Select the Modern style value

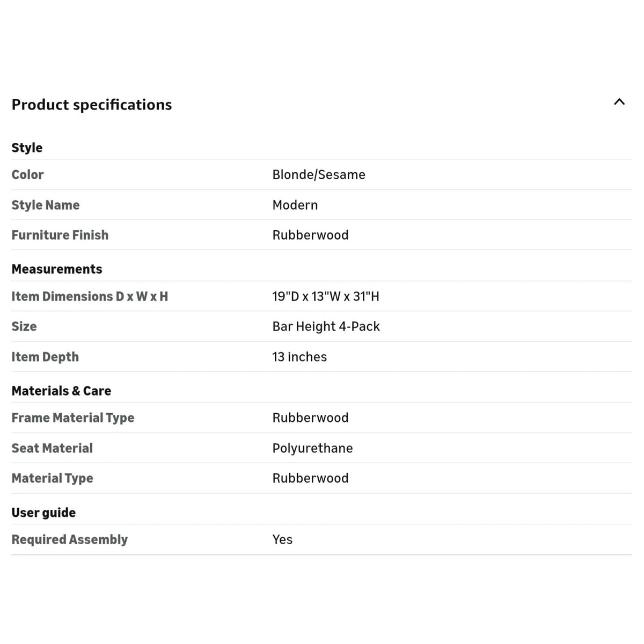295,205
